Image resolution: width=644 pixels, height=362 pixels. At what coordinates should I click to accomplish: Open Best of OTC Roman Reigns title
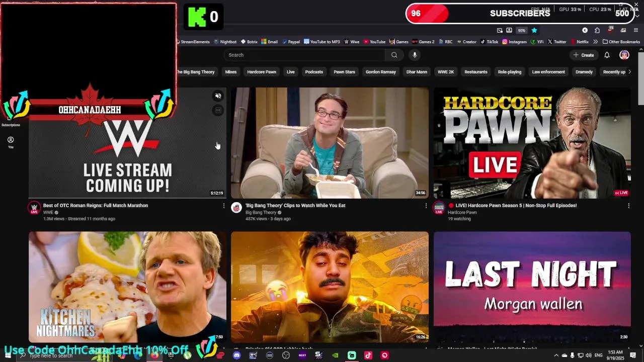tap(96, 206)
